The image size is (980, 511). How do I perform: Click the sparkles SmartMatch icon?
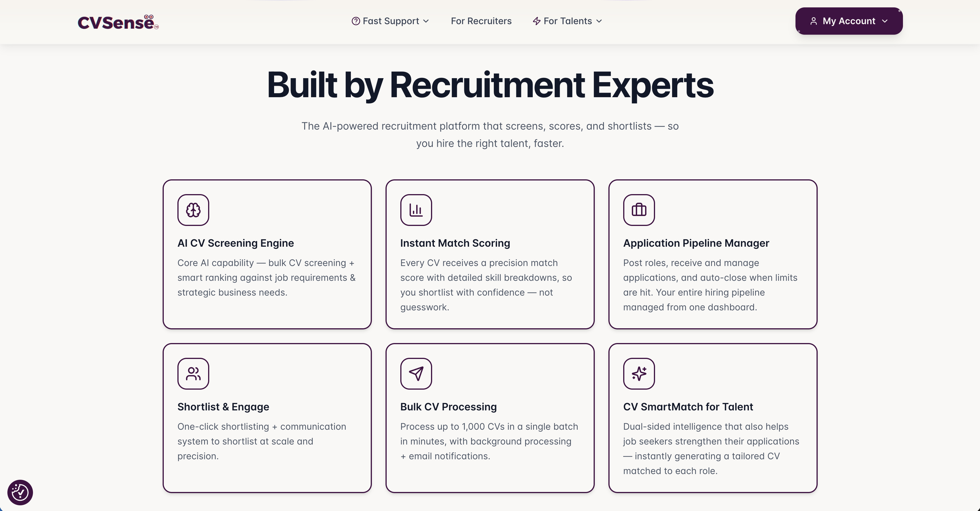coord(639,373)
